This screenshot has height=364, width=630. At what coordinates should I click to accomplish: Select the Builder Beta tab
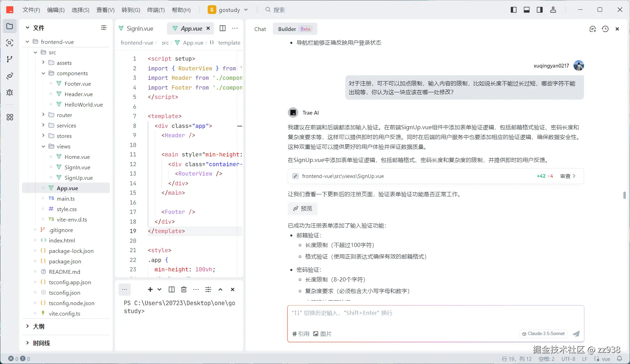[x=294, y=29]
